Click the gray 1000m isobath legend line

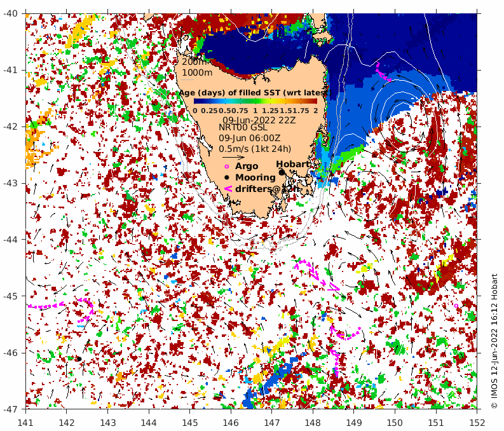tap(187, 79)
